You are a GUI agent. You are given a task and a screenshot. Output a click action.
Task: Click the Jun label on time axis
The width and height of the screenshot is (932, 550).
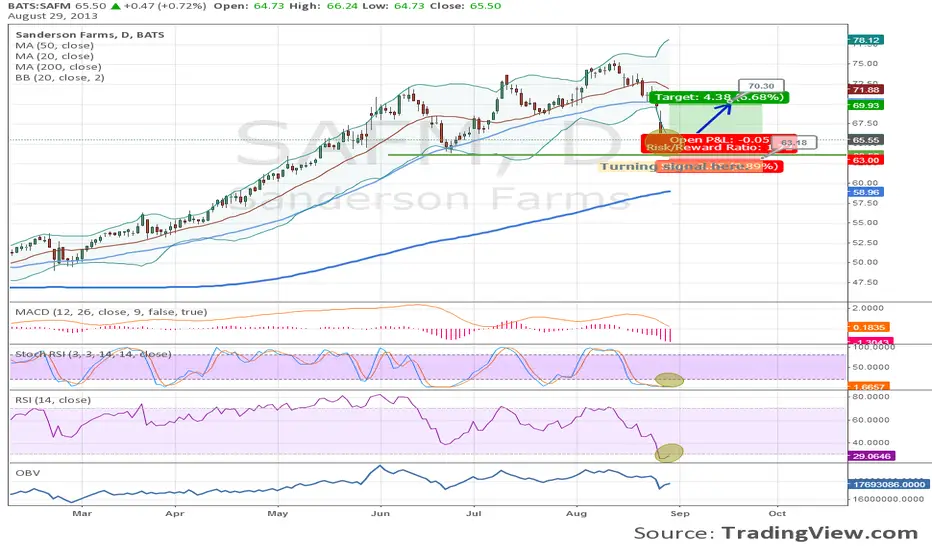click(x=380, y=513)
